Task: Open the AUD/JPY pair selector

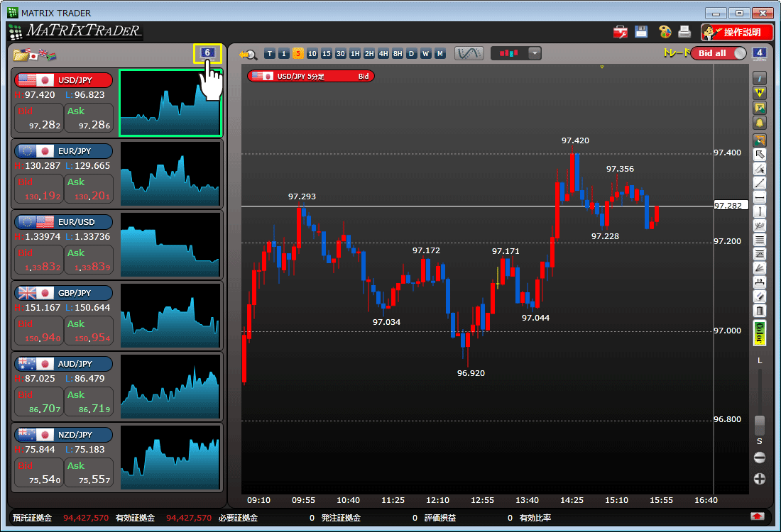Action: (x=64, y=364)
